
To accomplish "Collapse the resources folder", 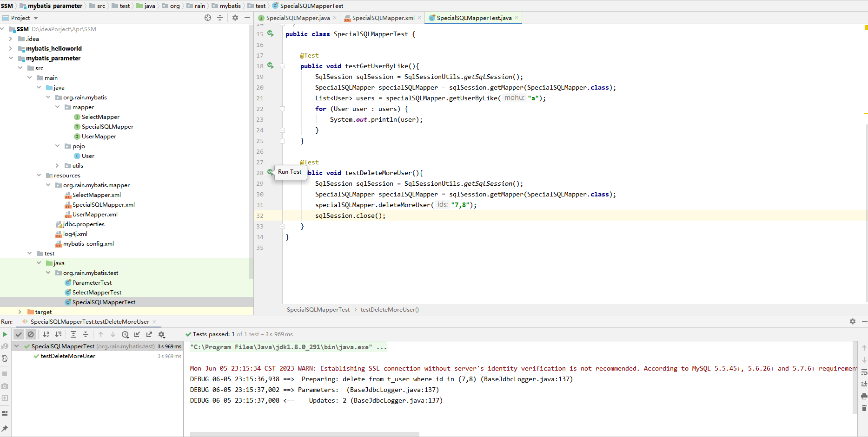I will tap(39, 175).
